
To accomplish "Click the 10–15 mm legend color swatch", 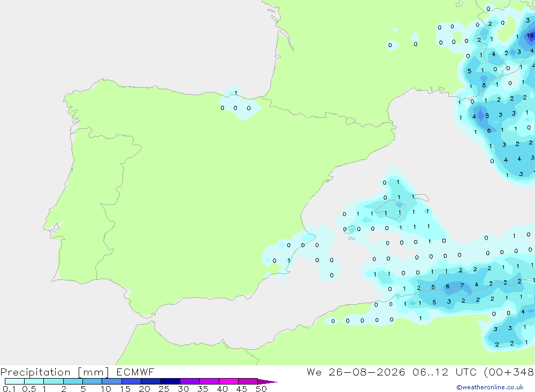I will [x=112, y=381].
